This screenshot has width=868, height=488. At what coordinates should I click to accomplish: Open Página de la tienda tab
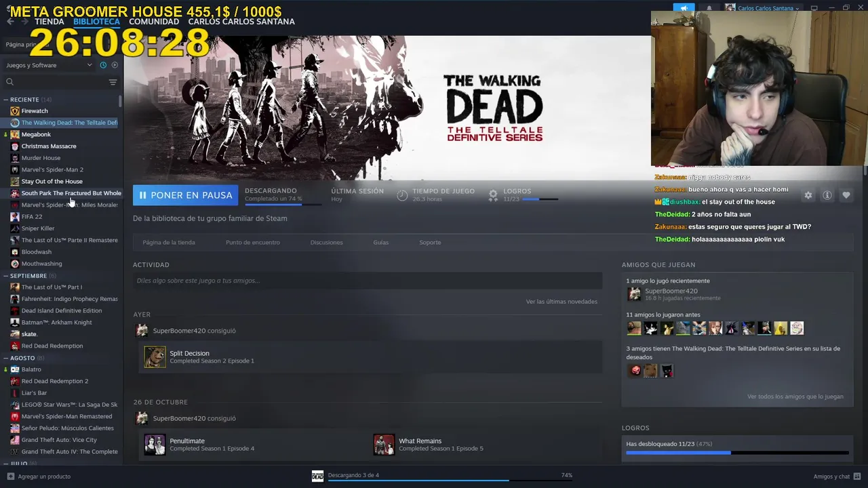point(169,243)
